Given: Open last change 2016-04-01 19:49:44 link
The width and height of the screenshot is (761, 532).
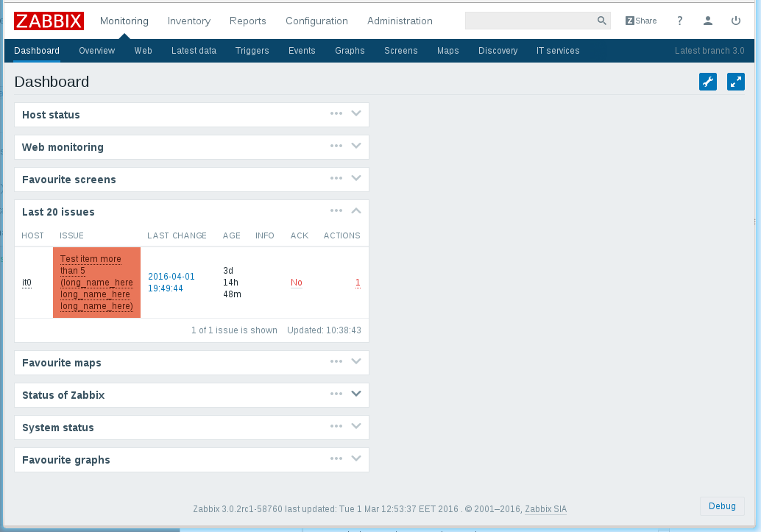Looking at the screenshot, I should pyautogui.click(x=171, y=283).
